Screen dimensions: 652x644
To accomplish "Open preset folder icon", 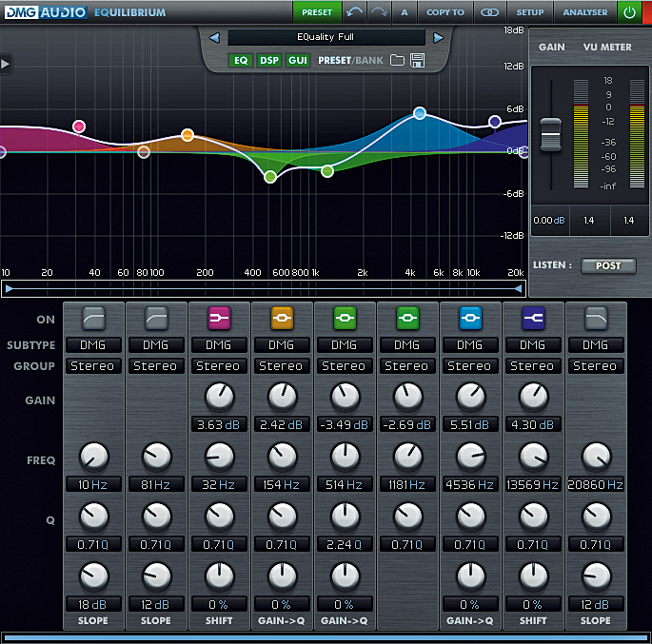I will [x=397, y=60].
